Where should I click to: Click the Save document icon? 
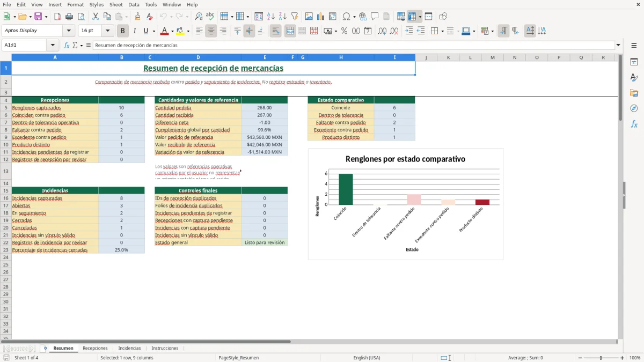(x=39, y=17)
